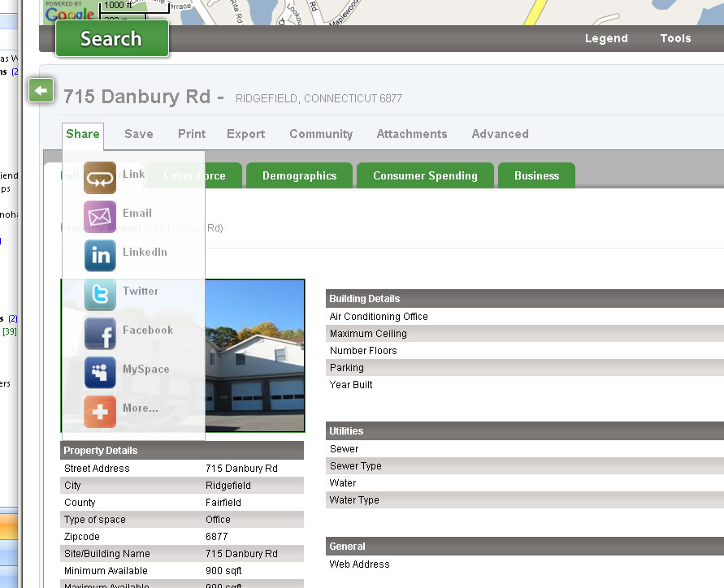724x588 pixels.
Task: Share via the Facebook icon
Action: point(100,333)
